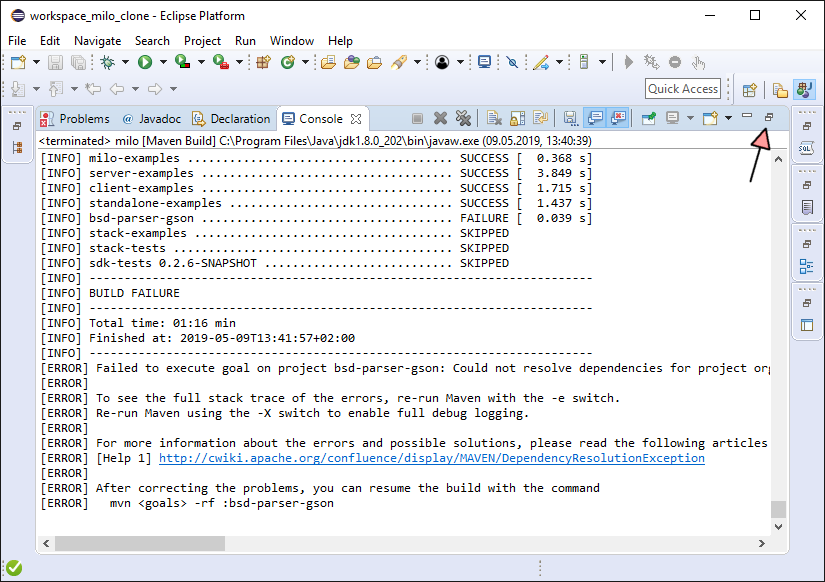Click the green Run button in toolbar
This screenshot has height=582, width=825.
click(x=145, y=62)
